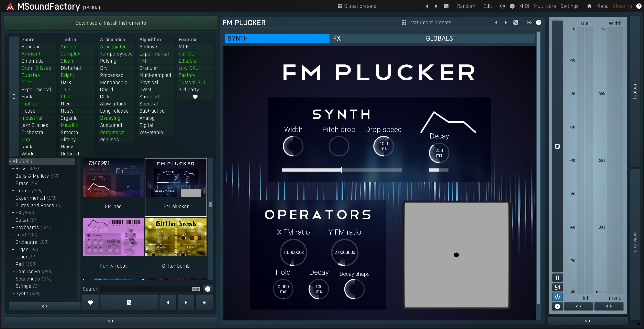The height and width of the screenshot is (329, 644).
Task: Open FM Plucker help question icon
Action: click(539, 22)
